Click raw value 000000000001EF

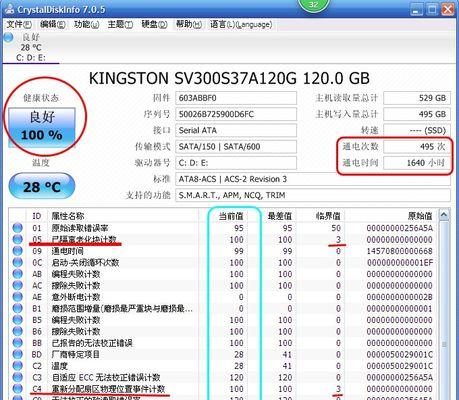(x=400, y=262)
